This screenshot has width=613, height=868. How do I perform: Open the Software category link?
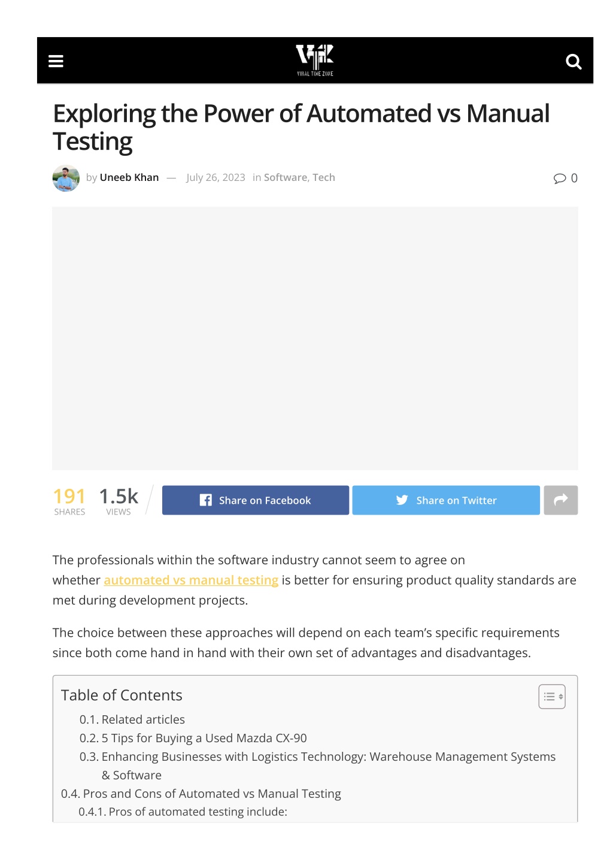tap(286, 177)
